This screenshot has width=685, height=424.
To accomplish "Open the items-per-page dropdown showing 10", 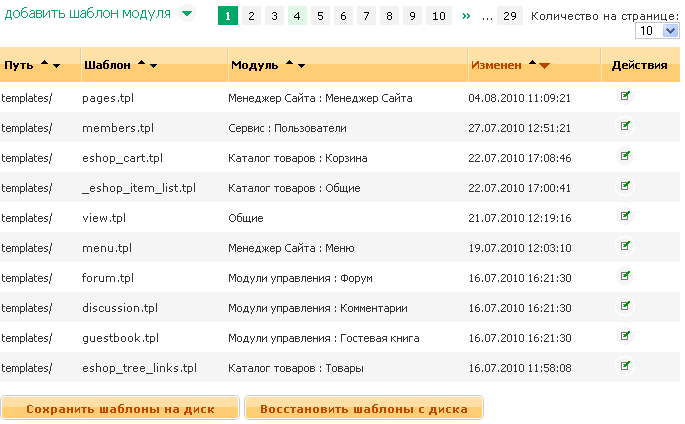I will (658, 32).
